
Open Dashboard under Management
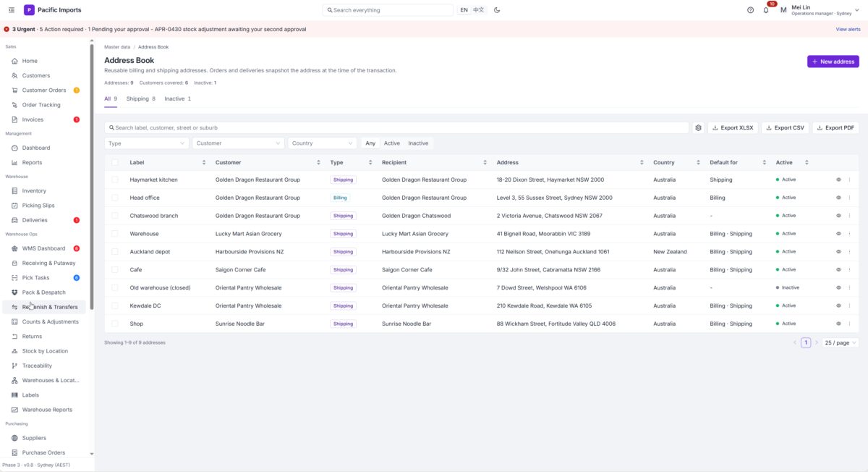(x=45, y=148)
